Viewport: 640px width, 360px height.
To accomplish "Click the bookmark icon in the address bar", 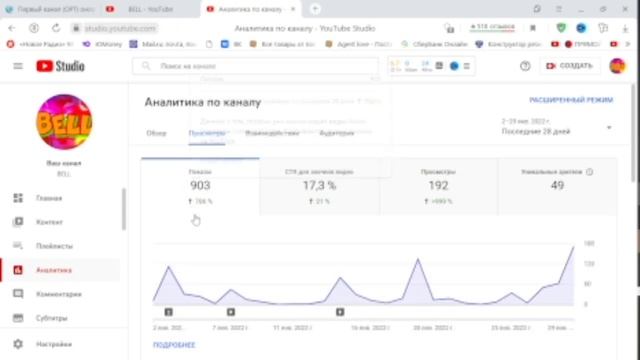I will coord(533,28).
